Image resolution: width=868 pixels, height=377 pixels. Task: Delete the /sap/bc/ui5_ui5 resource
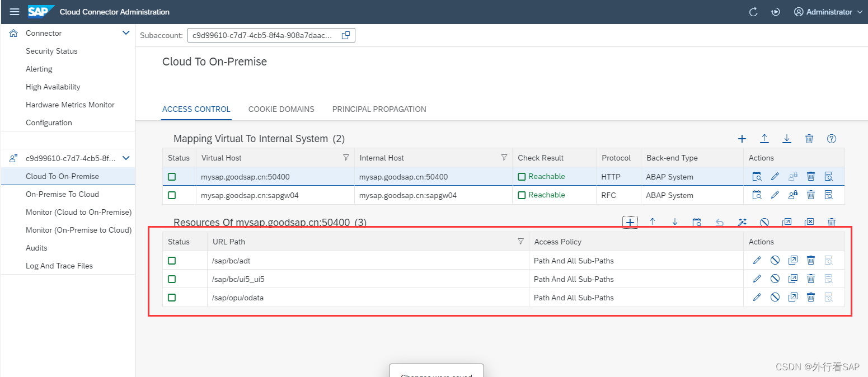pos(811,279)
